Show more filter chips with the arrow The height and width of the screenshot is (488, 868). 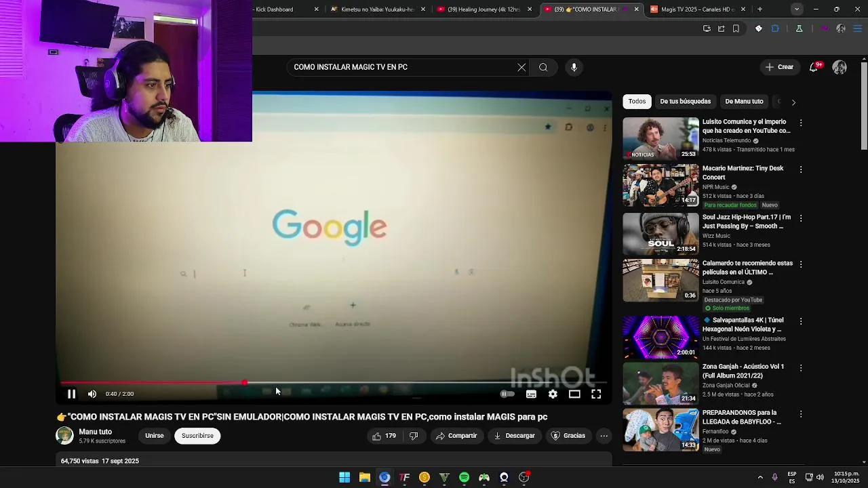(x=793, y=102)
